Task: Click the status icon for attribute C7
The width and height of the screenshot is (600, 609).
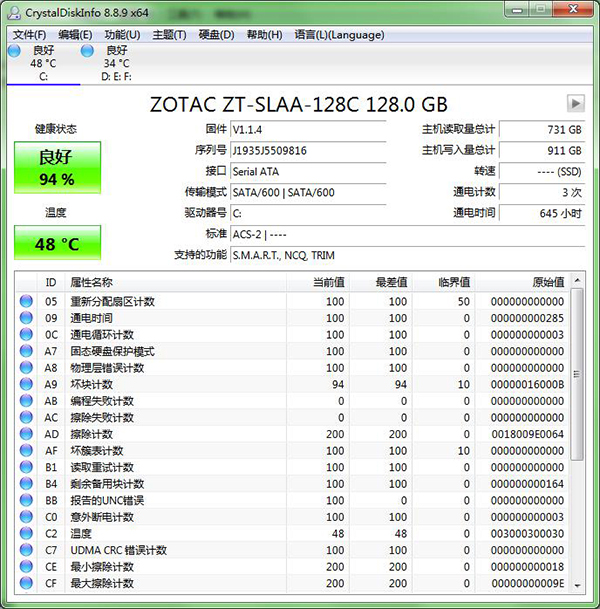Action: point(26,550)
